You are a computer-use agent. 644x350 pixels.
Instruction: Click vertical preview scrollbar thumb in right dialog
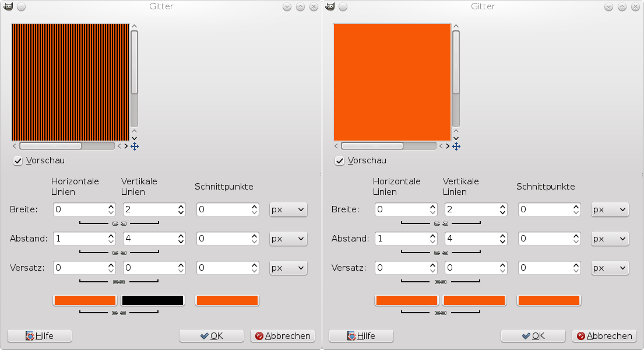click(x=456, y=62)
